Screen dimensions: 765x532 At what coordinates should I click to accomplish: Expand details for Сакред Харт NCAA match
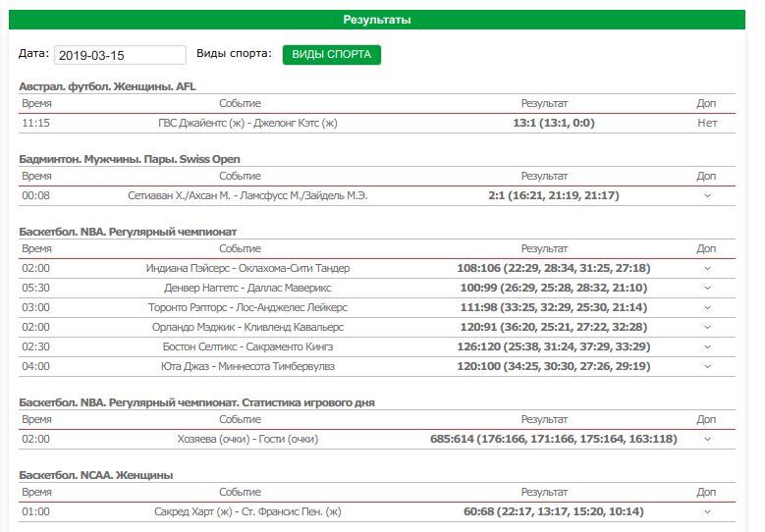[x=707, y=511]
